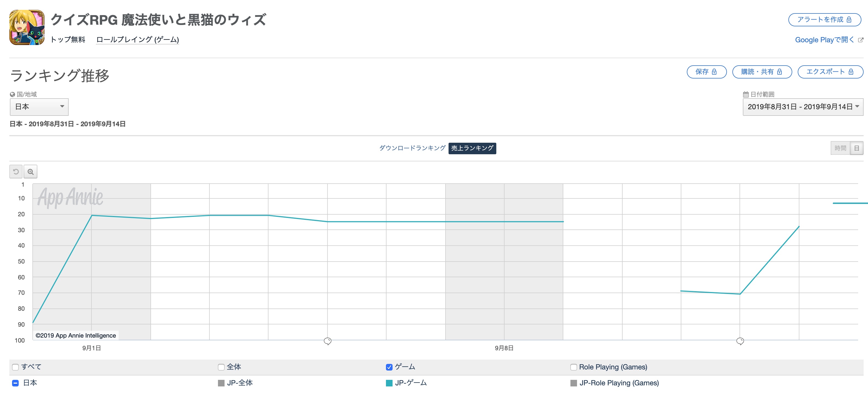Click the external link icon beside Google Play
The height and width of the screenshot is (404, 868).
860,40
